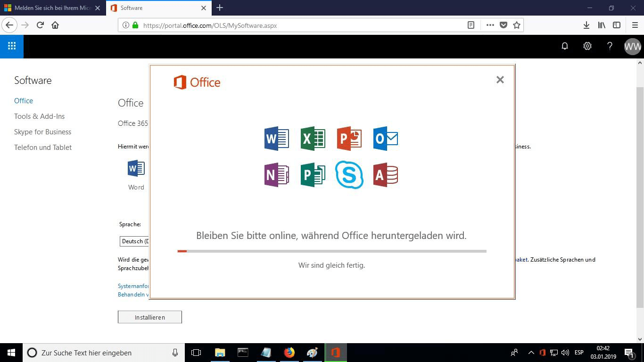Click the Word icon in the dialog
The width and height of the screenshot is (644, 362).
[277, 139]
